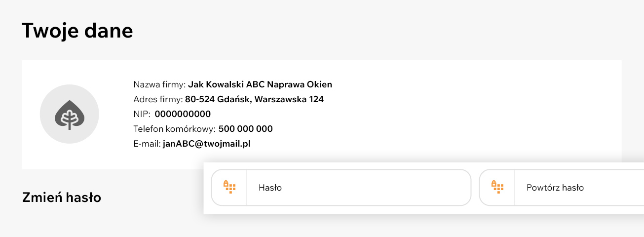Open email janABC@twojmail.pl

point(207,144)
